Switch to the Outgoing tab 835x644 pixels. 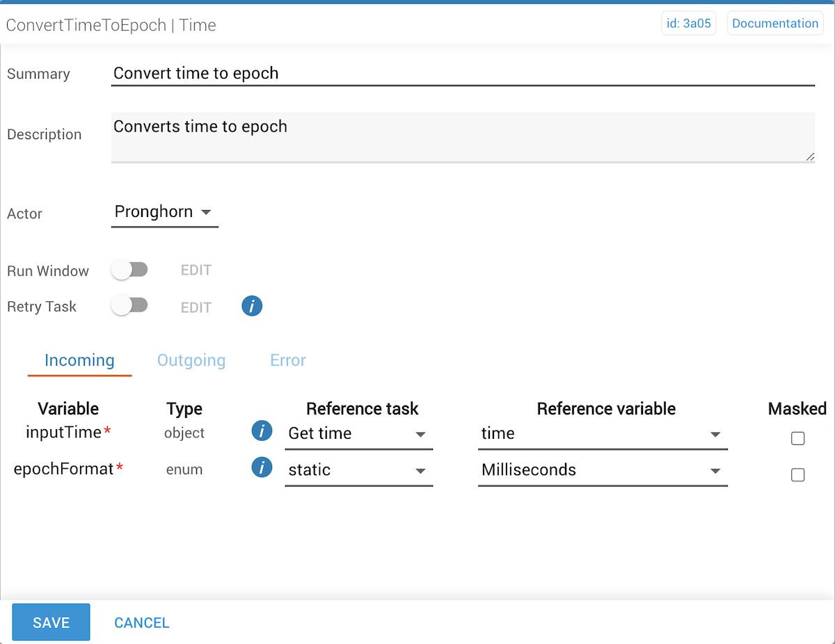pos(191,360)
